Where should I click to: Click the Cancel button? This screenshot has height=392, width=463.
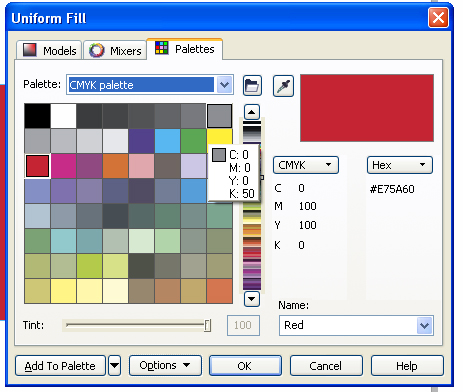point(326,366)
